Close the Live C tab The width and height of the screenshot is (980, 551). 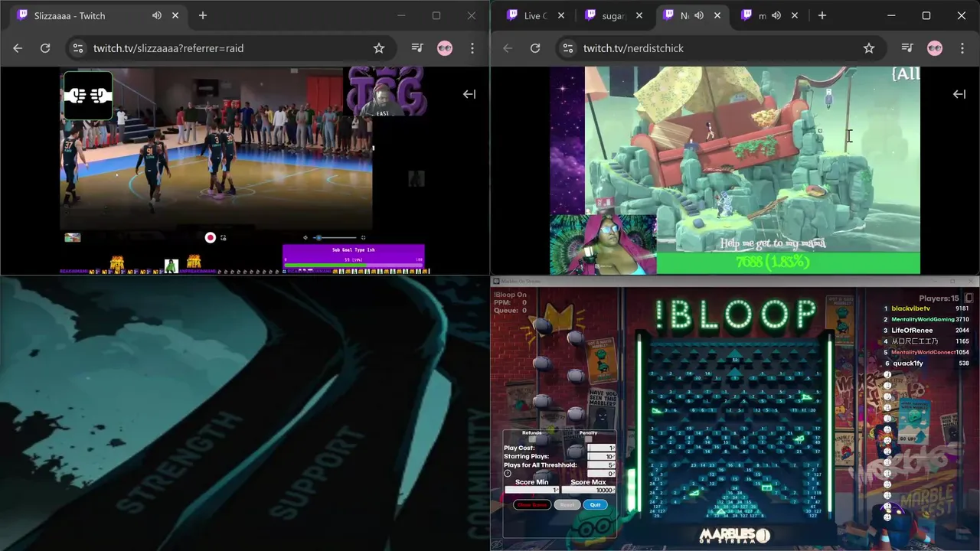[561, 15]
